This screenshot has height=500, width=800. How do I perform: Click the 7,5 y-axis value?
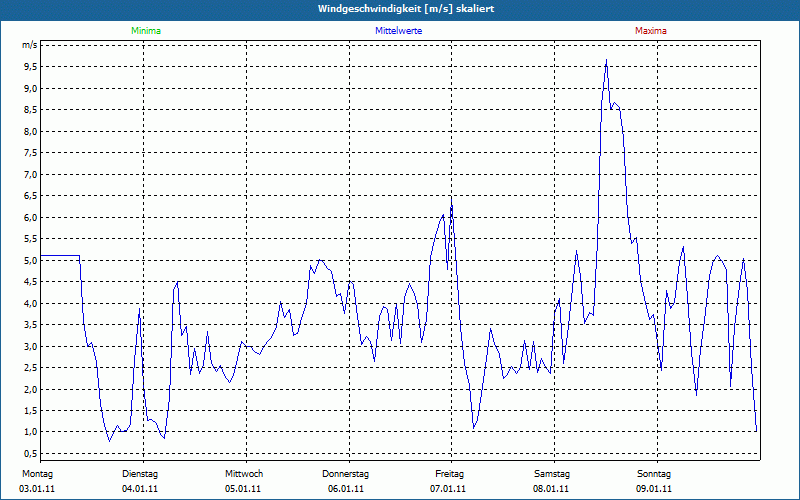(x=30, y=153)
